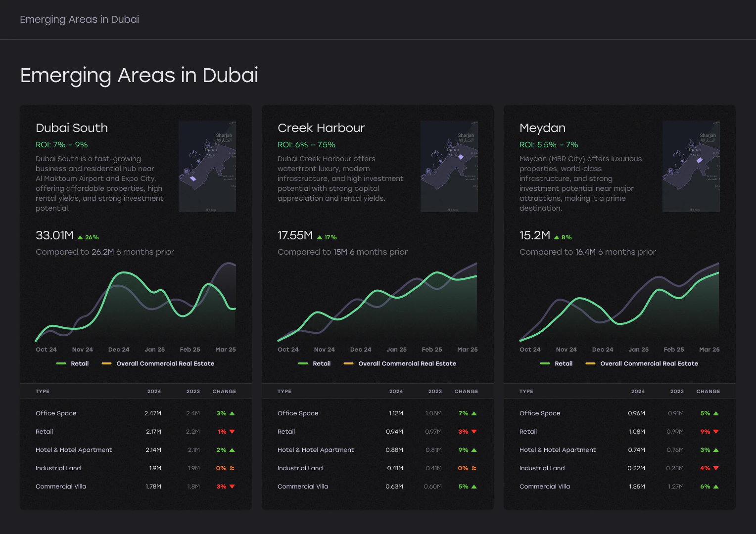Click Dubai South Hotel & Hotel Apartment up arrow
Screen dimensions: 756x534
[232, 450]
